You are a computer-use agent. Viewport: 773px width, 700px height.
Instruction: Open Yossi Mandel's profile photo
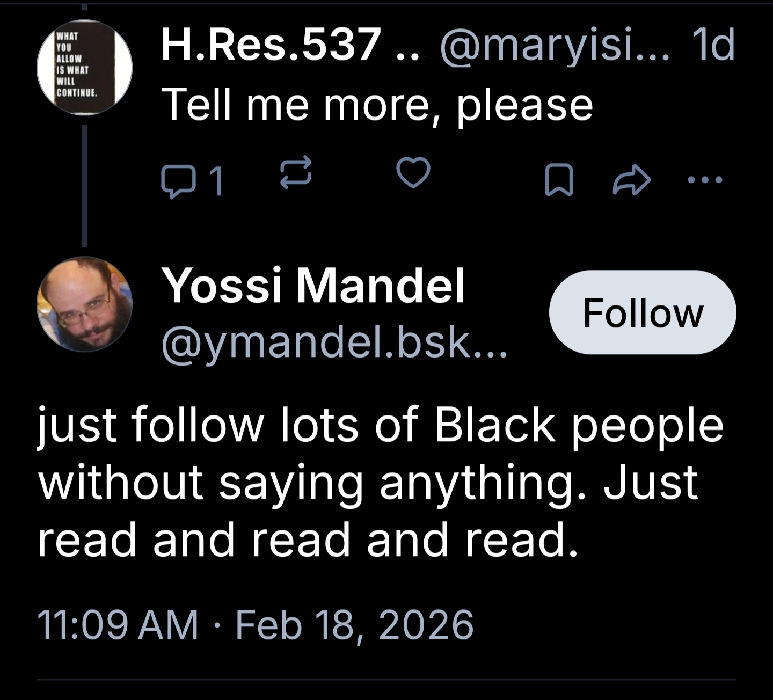[84, 304]
